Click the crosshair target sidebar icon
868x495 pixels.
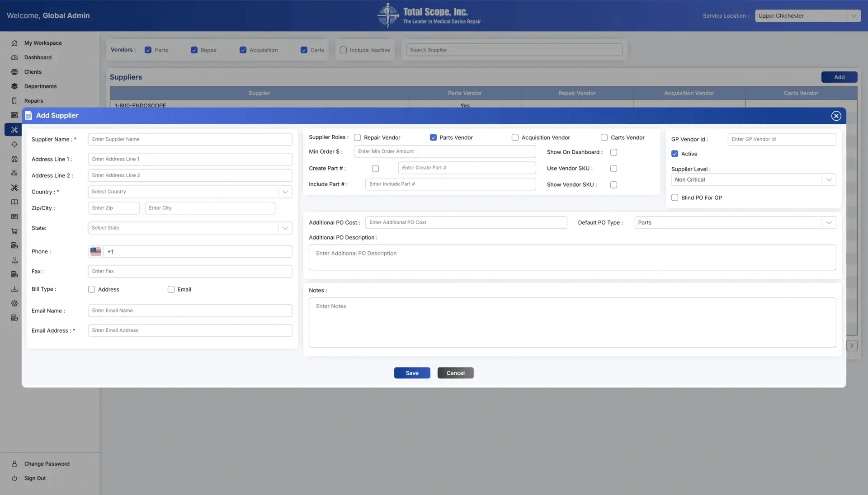(14, 144)
